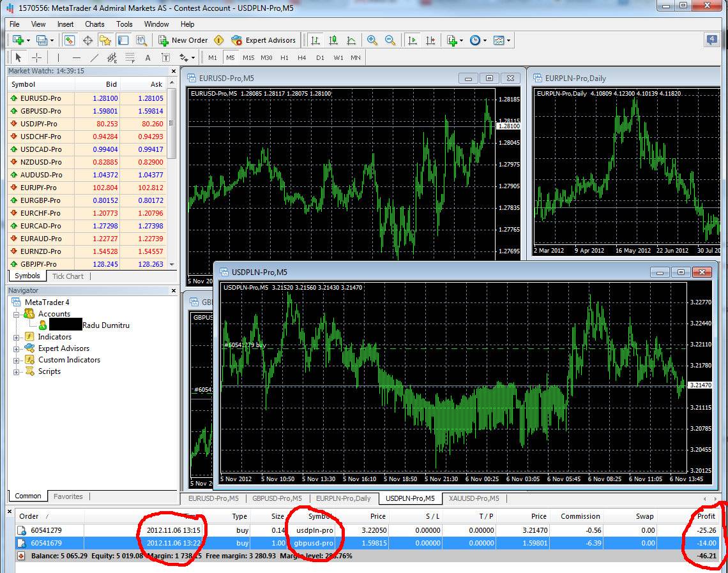Image resolution: width=728 pixels, height=573 pixels.
Task: Select the Equidistant Channel tool
Action: click(112, 57)
